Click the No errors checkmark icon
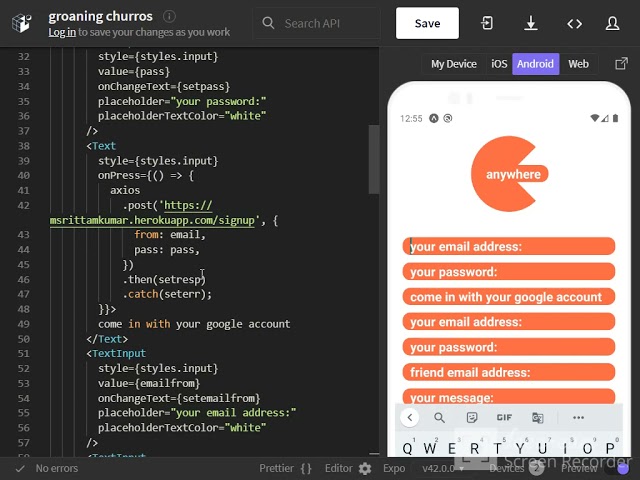 pos(20,469)
